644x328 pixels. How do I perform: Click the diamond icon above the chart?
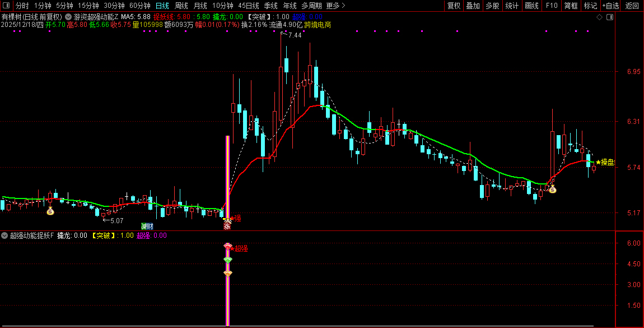(x=599, y=17)
